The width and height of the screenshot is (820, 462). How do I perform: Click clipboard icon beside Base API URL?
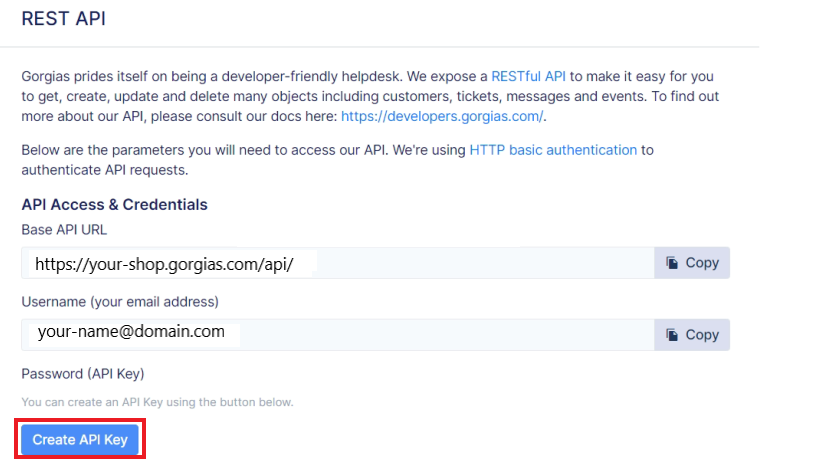click(x=673, y=263)
